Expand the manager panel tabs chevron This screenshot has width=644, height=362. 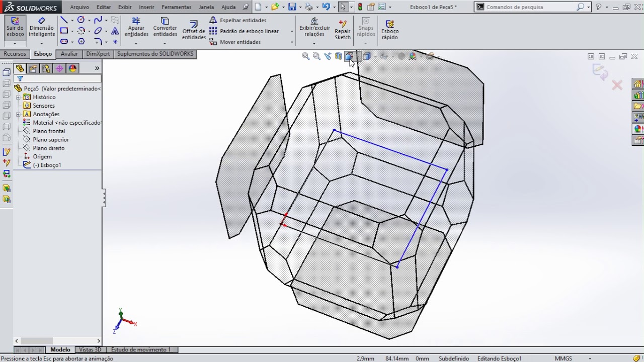97,68
